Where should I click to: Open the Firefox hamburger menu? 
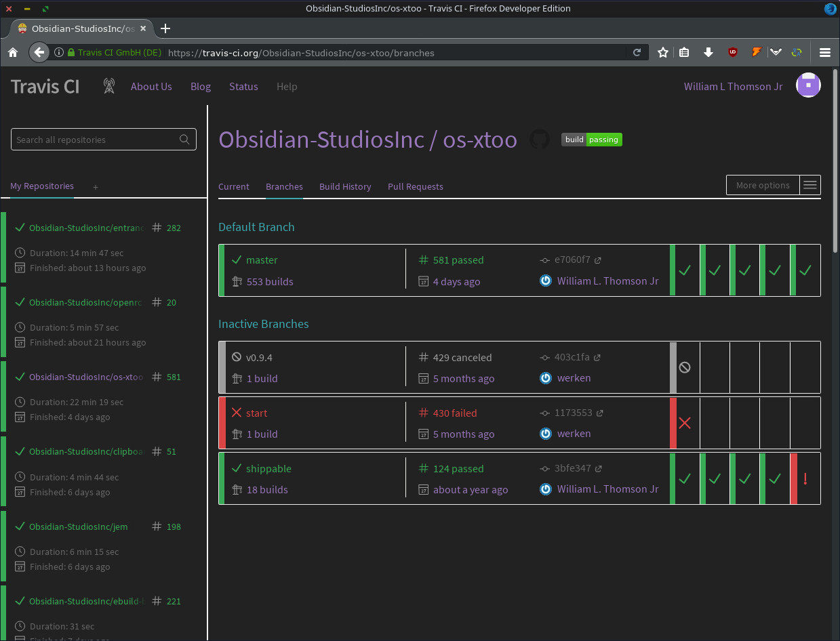825,52
